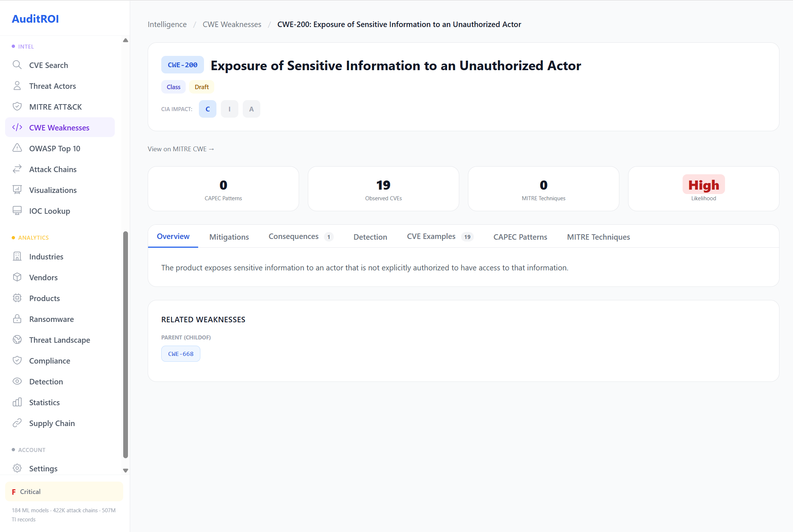Open Settings via the gear icon

pyautogui.click(x=17, y=468)
